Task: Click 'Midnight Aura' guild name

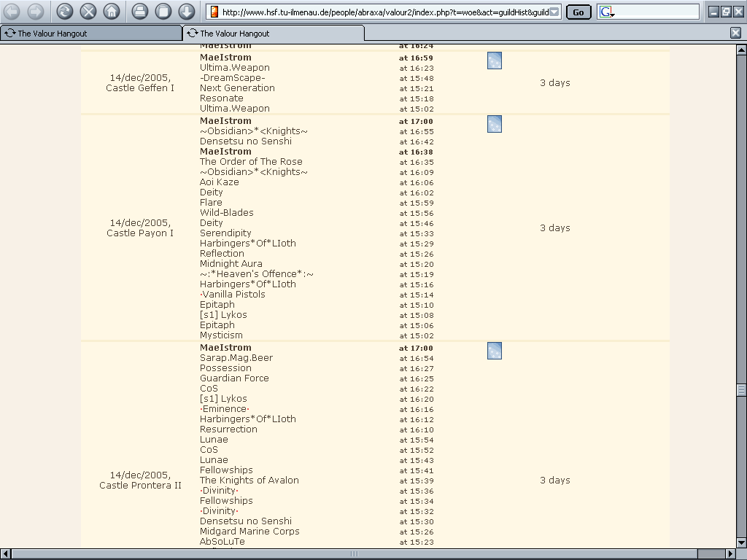Action: click(x=231, y=264)
